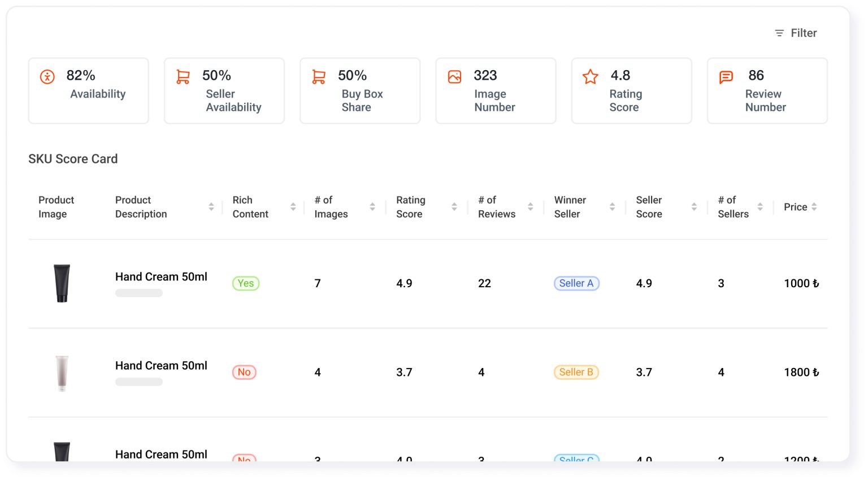Sort by Seller Score column header

pyautogui.click(x=649, y=207)
